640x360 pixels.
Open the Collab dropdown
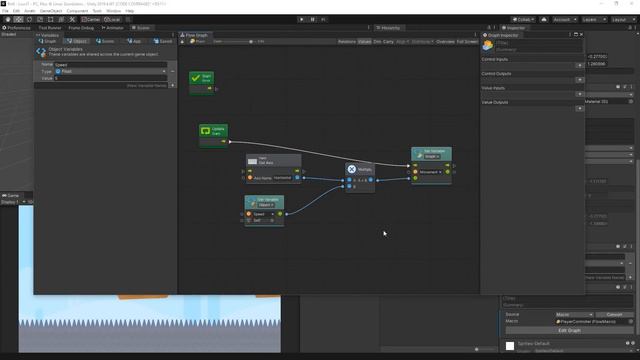click(x=523, y=20)
